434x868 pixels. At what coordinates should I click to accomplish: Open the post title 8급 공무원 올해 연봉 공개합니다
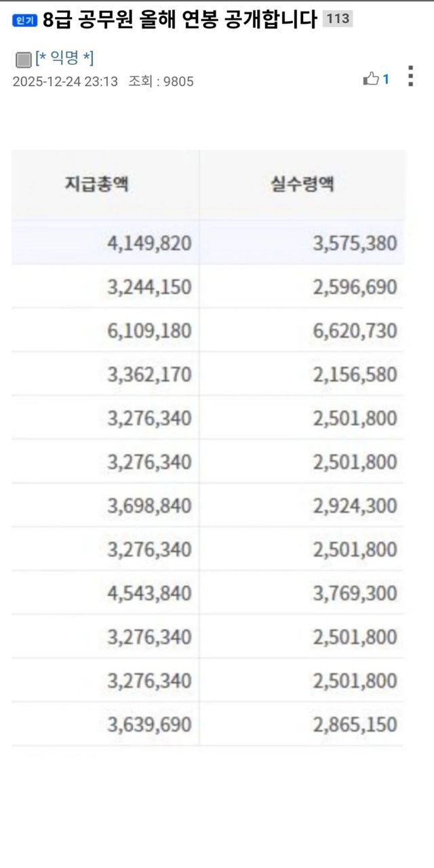coord(180,20)
